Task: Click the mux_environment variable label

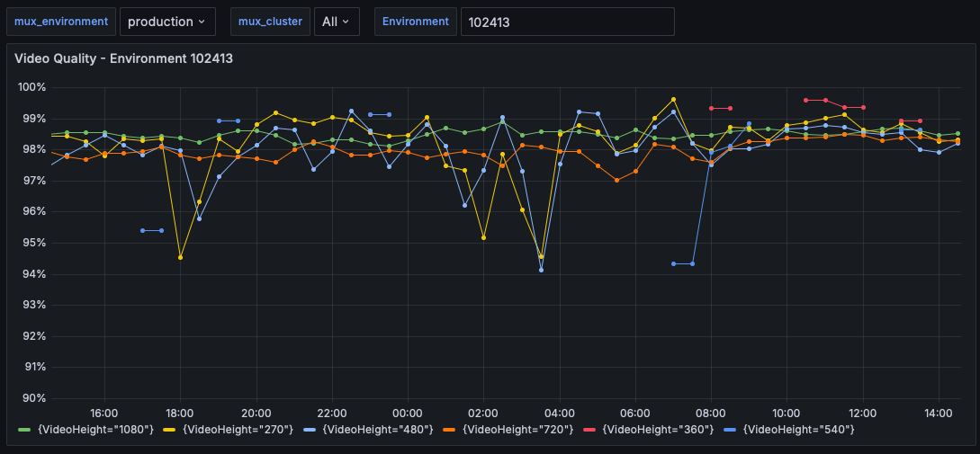Action: tap(61, 22)
